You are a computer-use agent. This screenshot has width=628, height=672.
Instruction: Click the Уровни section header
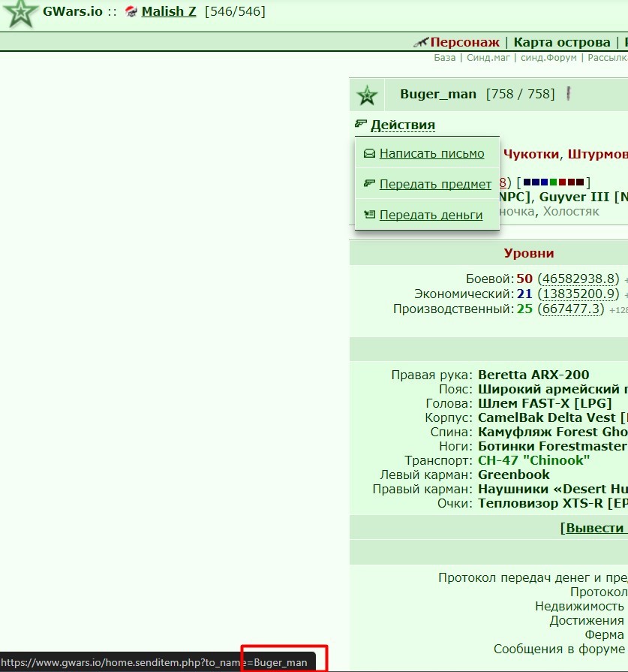coord(529,253)
